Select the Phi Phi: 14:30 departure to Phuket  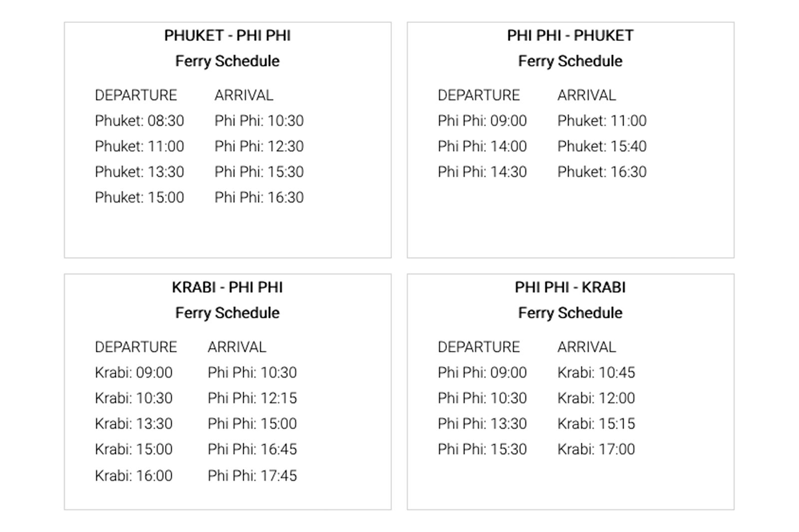[482, 172]
